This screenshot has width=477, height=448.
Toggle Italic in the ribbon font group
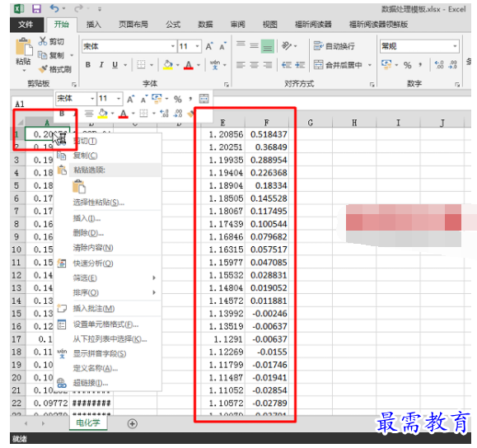pyautogui.click(x=101, y=65)
